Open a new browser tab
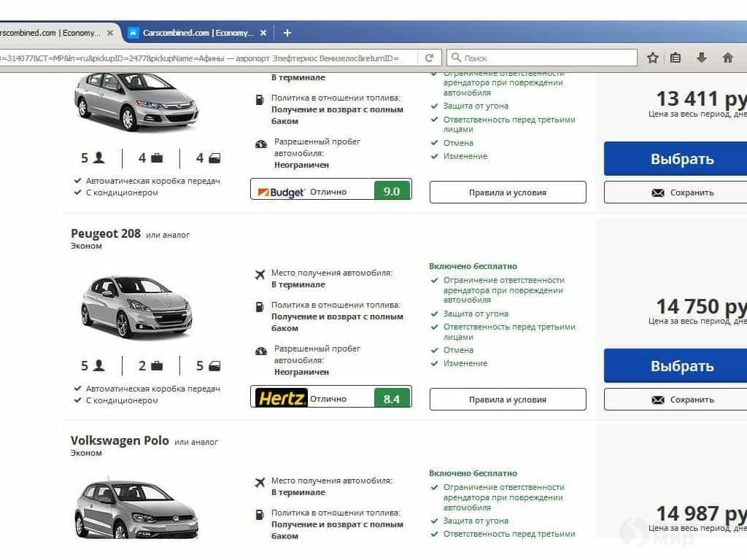Image resolution: width=747 pixels, height=560 pixels. coord(287,33)
